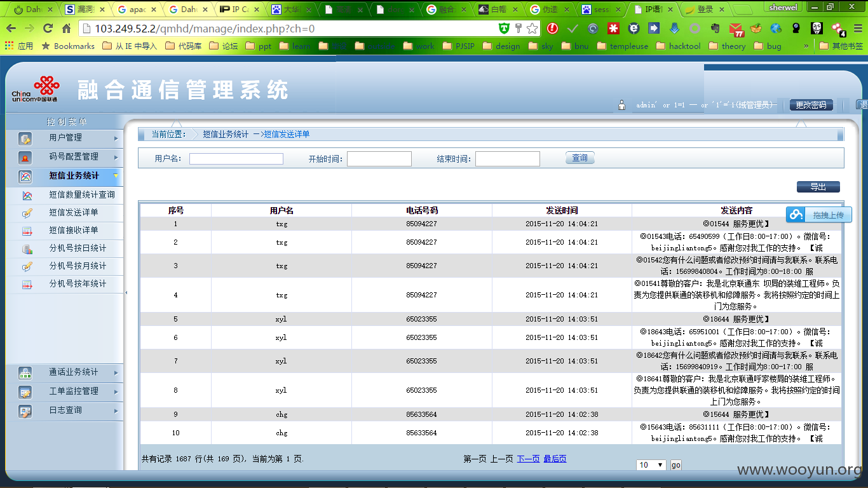This screenshot has width=868, height=488.
Task: Click the go pagination button
Action: [x=675, y=465]
